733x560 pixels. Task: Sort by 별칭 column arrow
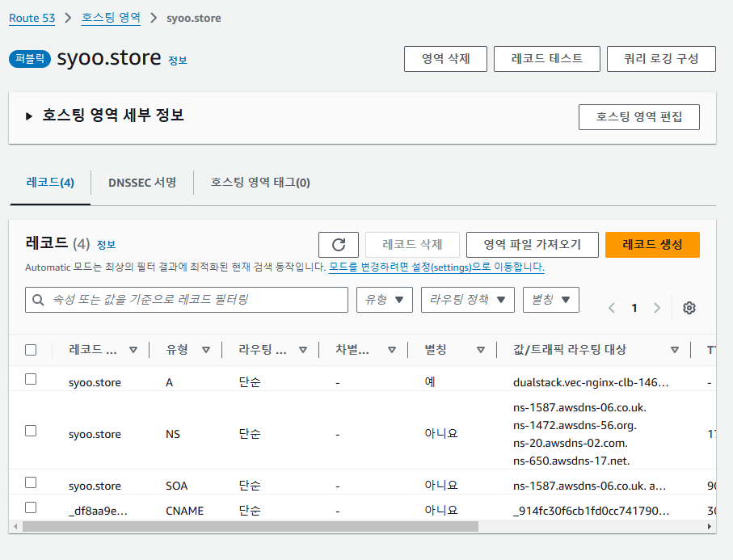(x=481, y=350)
